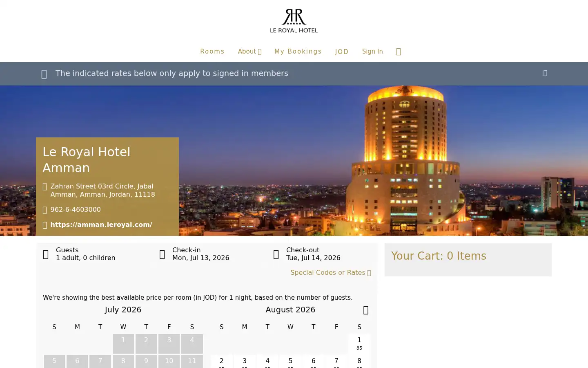588x368 pixels.
Task: Click the Zahran Street address text
Action: [x=102, y=191]
